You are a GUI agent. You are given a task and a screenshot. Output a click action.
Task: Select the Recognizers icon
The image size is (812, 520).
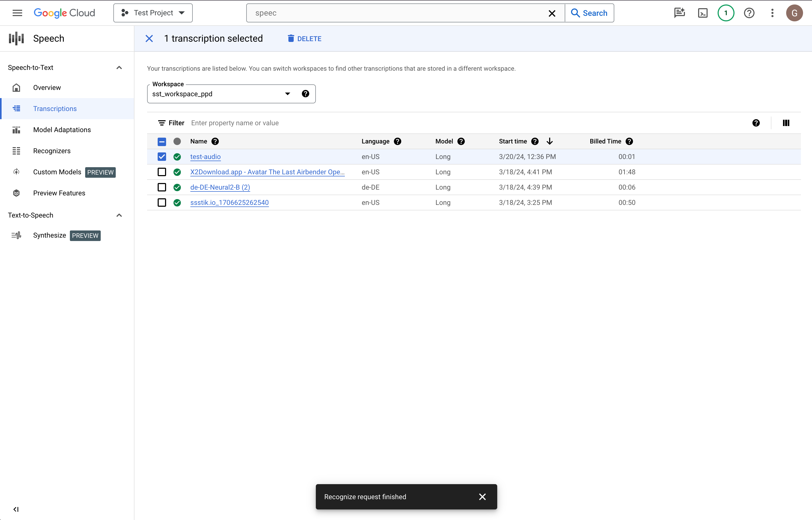click(16, 150)
